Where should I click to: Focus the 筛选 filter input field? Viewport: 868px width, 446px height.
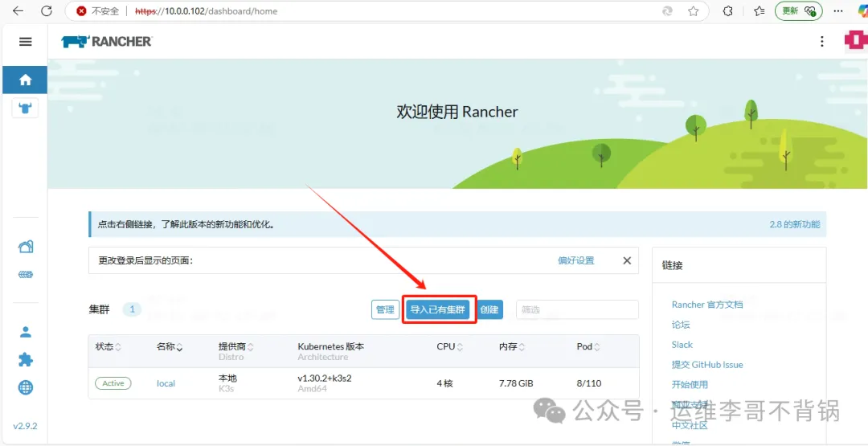[576, 309]
